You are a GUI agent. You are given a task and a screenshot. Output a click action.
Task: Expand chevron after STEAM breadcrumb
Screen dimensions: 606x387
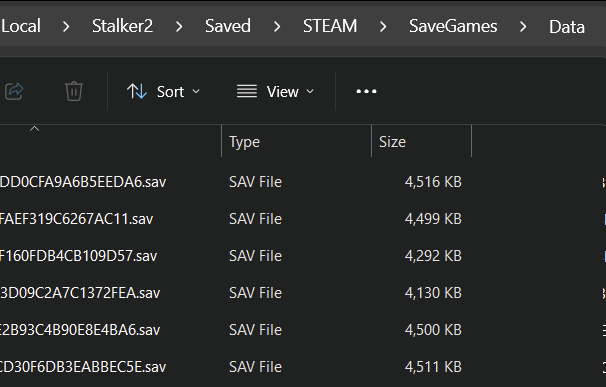383,27
